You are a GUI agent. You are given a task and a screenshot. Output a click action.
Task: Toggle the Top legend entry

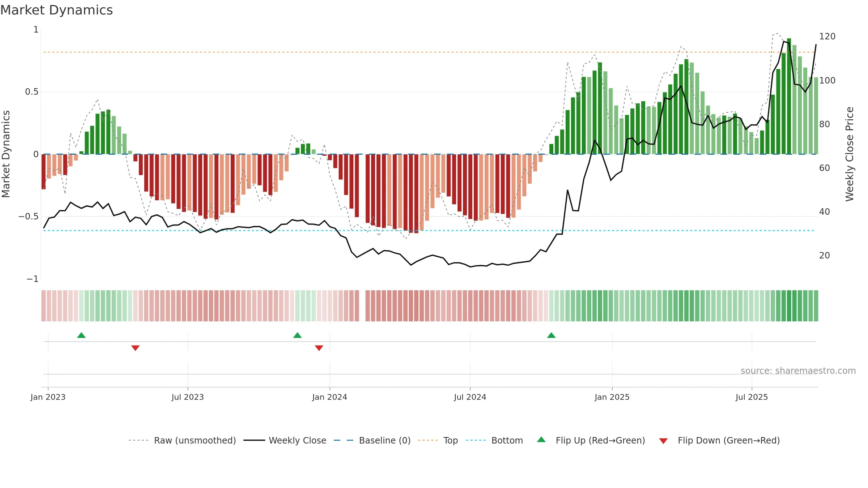click(438, 440)
